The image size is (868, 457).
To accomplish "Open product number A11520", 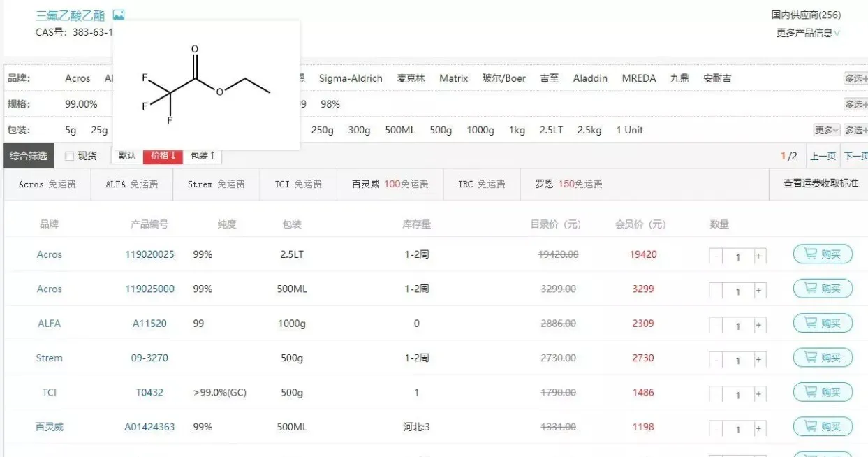I will [149, 324].
